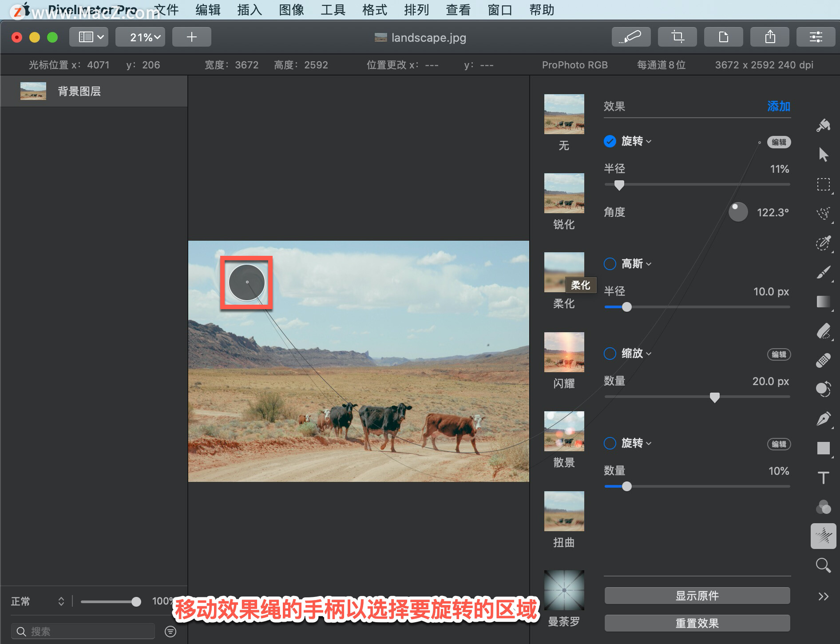Open the ML Enhance brush toolbar button

[x=631, y=37]
